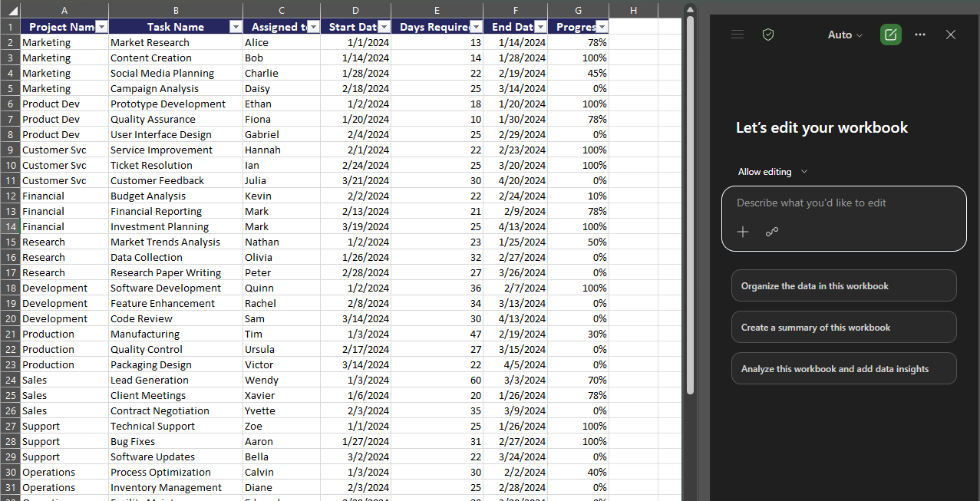The width and height of the screenshot is (980, 501).
Task: Select cell with User Interface Design
Action: (x=176, y=134)
